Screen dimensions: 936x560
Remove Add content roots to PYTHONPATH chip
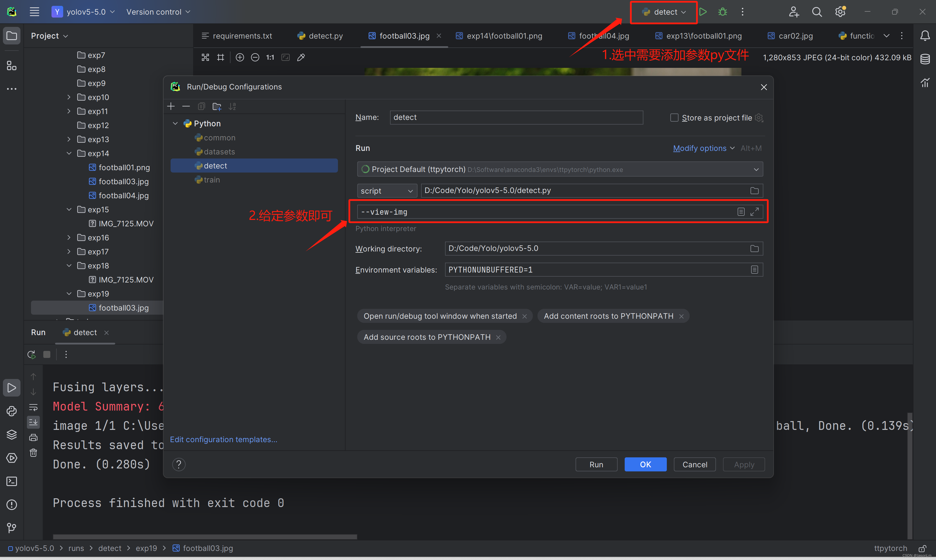(681, 316)
